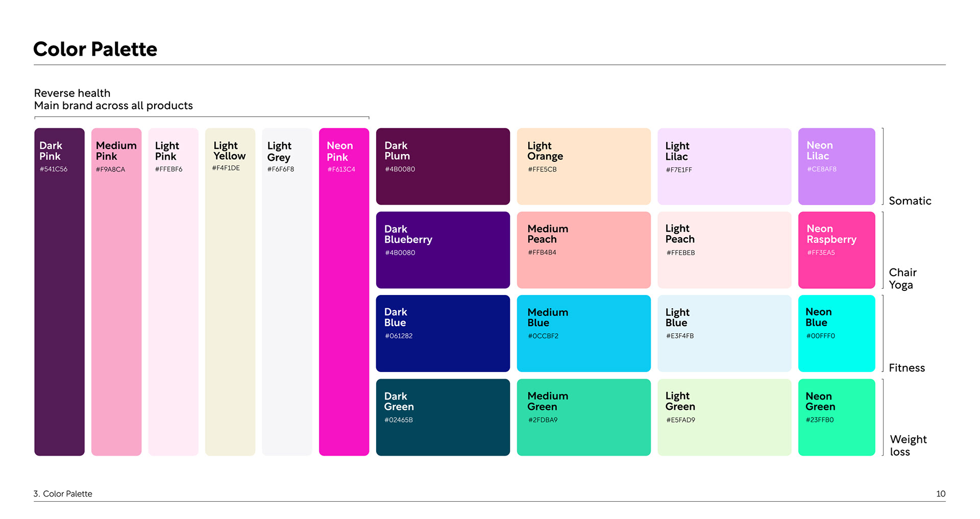Image resolution: width=980 pixels, height=519 pixels.
Task: Click the Neon Lilac #CE8AF8 swatch
Action: (x=837, y=166)
